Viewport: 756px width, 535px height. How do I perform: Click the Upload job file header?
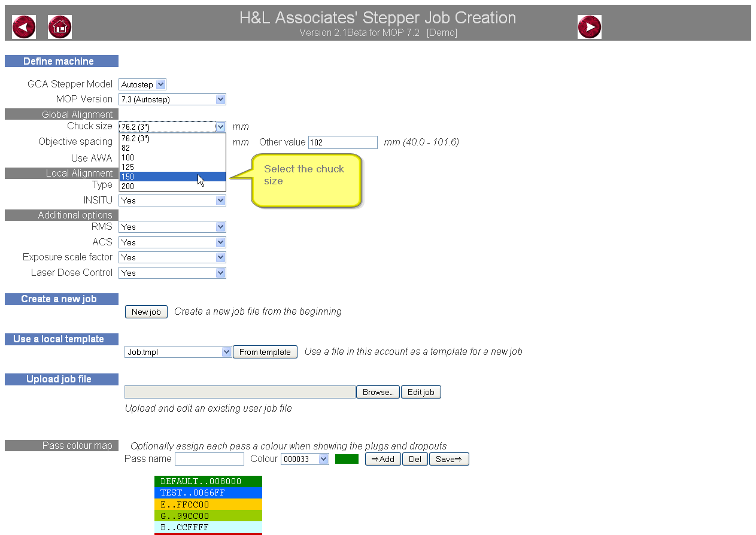(x=62, y=379)
